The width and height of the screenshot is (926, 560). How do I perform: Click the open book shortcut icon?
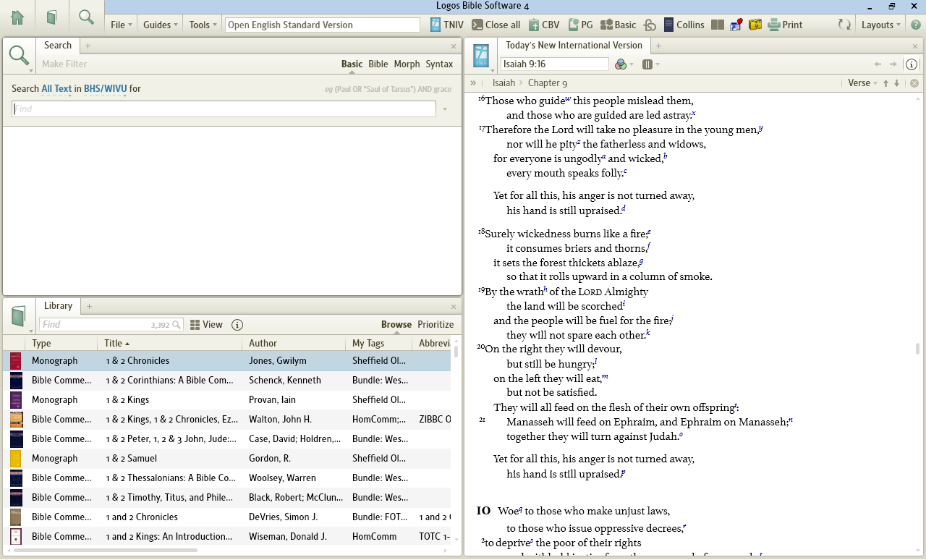point(718,25)
